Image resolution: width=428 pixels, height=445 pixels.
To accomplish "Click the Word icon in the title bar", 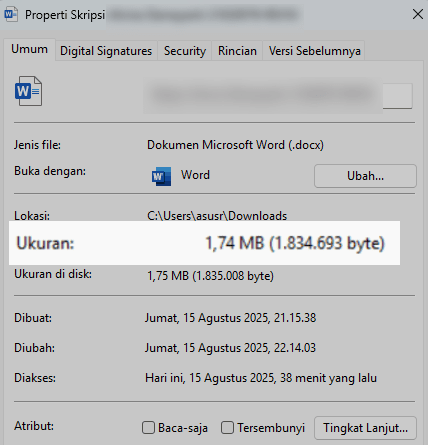I will [x=11, y=15].
